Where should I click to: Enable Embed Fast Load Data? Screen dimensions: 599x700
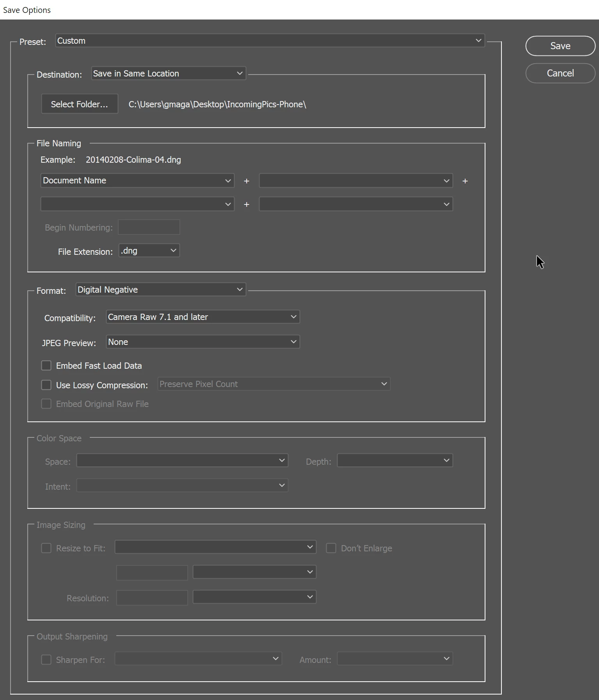[x=46, y=366]
